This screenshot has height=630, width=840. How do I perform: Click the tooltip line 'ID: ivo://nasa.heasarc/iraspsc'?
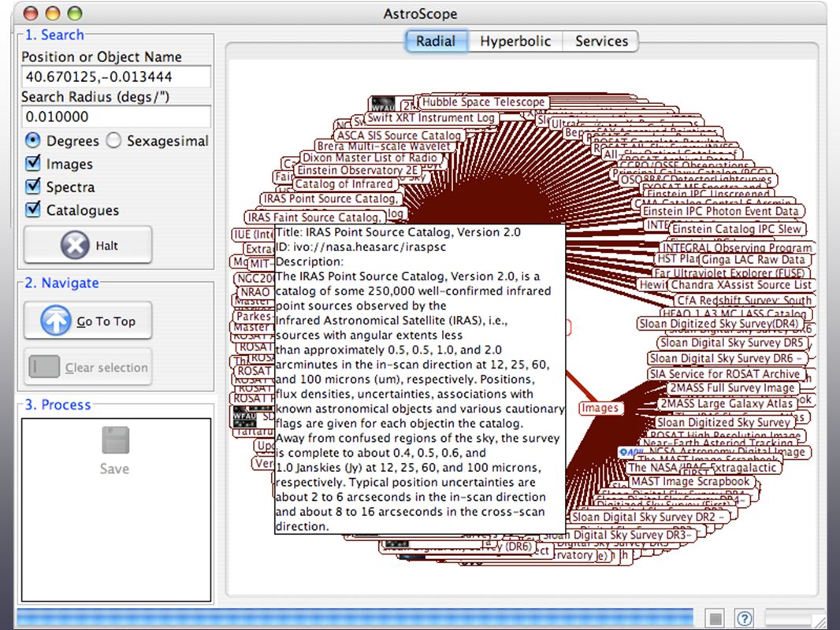361,247
